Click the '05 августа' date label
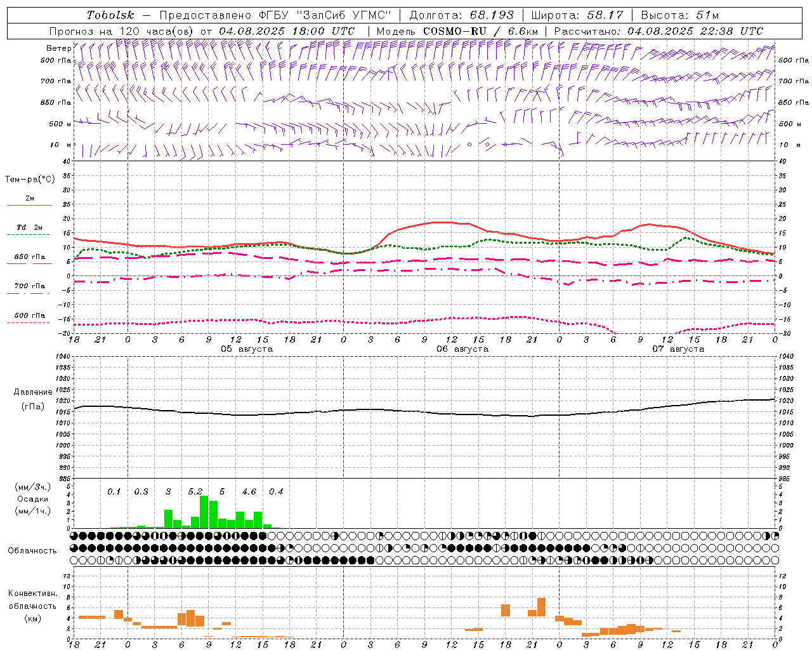Image resolution: width=812 pixels, height=650 pixels. click(x=247, y=349)
